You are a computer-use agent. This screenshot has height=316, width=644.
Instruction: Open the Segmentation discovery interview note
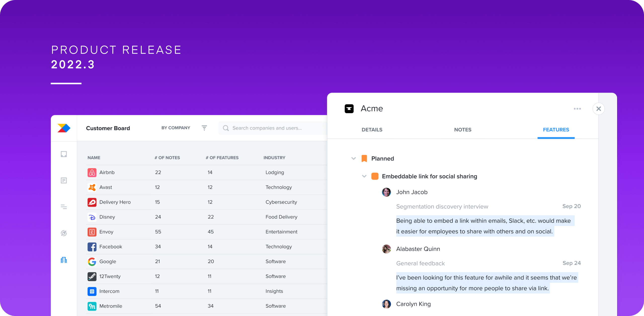442,207
